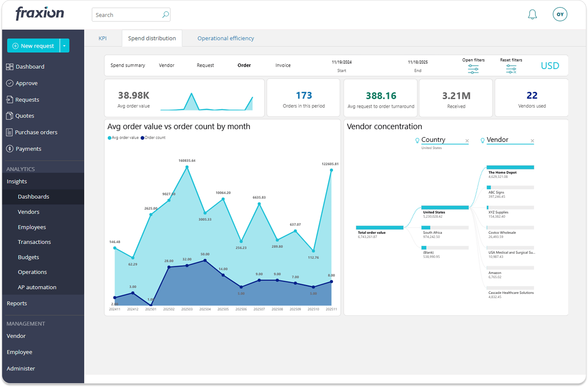This screenshot has height=387, width=588.
Task: Clear the Vendor filter in Vendor concentration
Action: tap(532, 141)
